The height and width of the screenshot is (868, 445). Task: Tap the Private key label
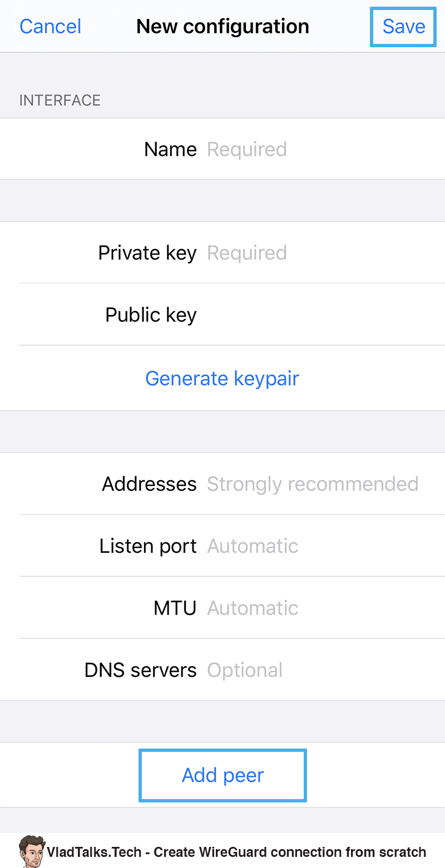(147, 252)
